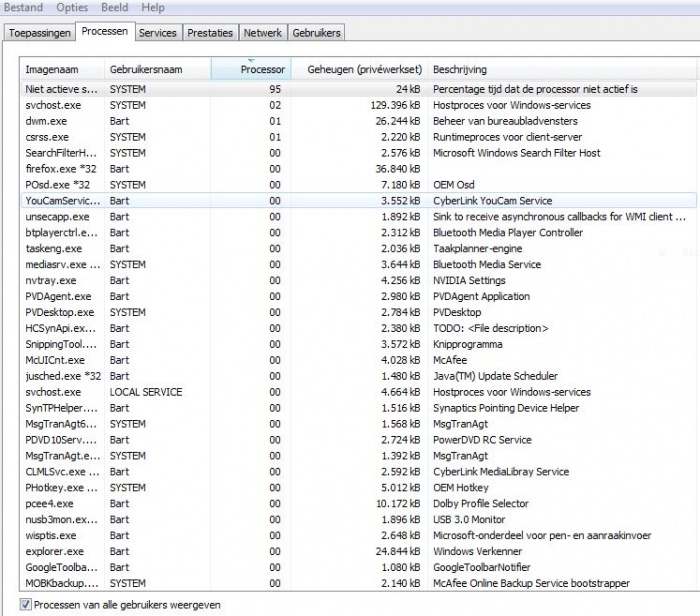This screenshot has height=616, width=700.
Task: Select the firefox.exe *32 process row
Action: coord(62,169)
